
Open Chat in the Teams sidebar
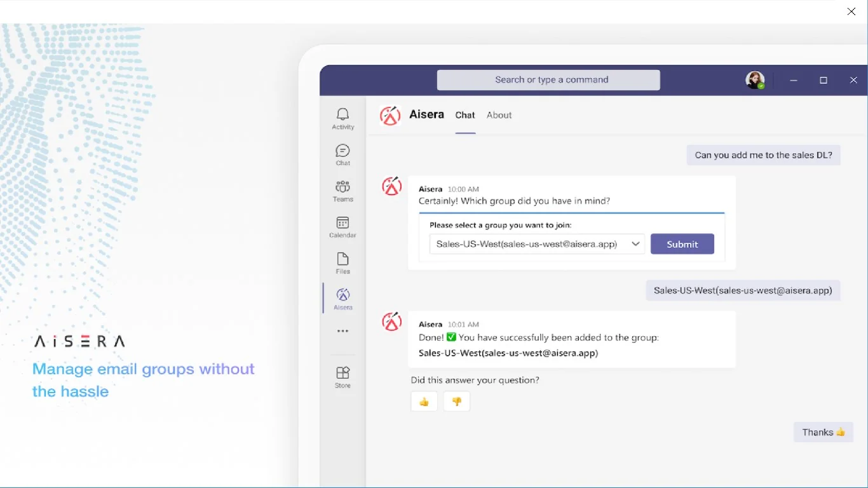(342, 154)
